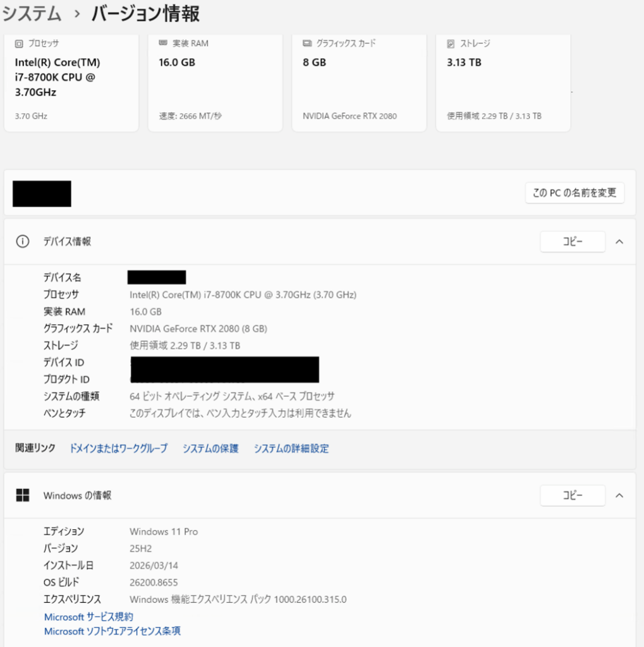Click the storage drive icon in ストレージ card
Image resolution: width=644 pixels, height=647 pixels.
coord(451,44)
